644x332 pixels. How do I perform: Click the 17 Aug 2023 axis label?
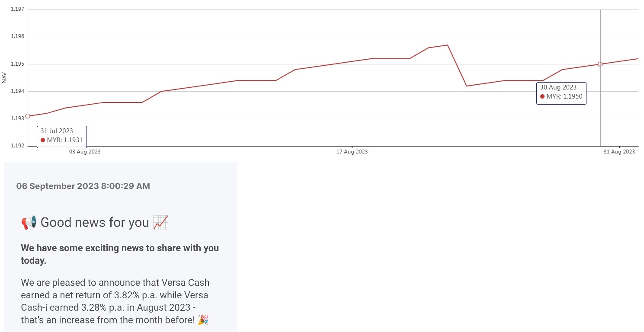click(352, 152)
